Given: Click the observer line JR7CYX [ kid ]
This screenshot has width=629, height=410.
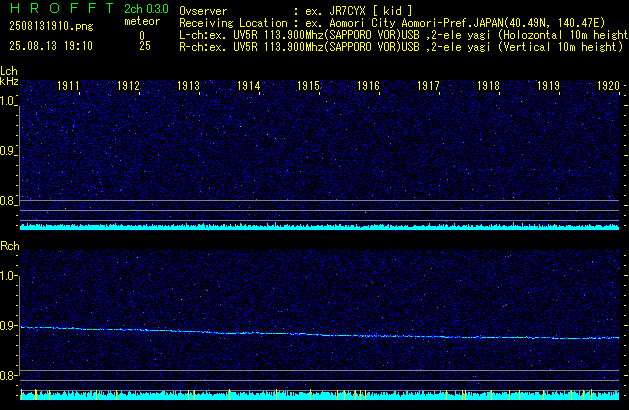Looking at the screenshot, I should (296, 11).
